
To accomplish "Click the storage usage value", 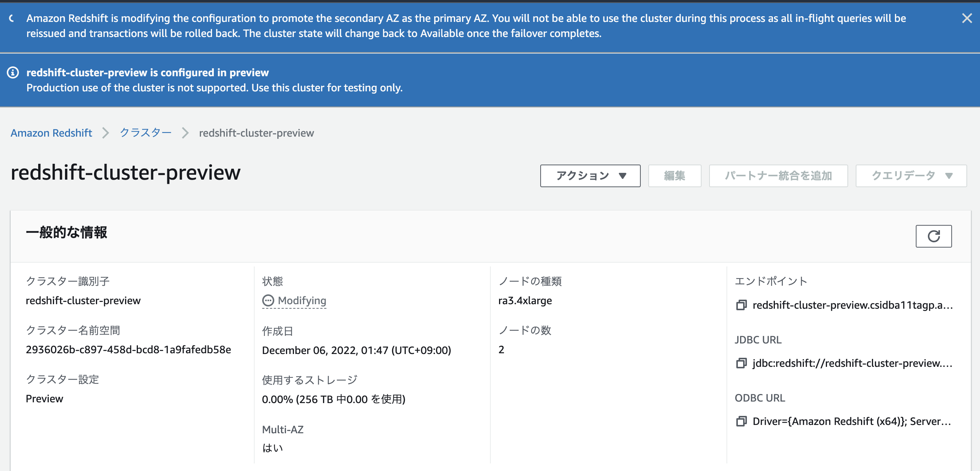I will [334, 399].
